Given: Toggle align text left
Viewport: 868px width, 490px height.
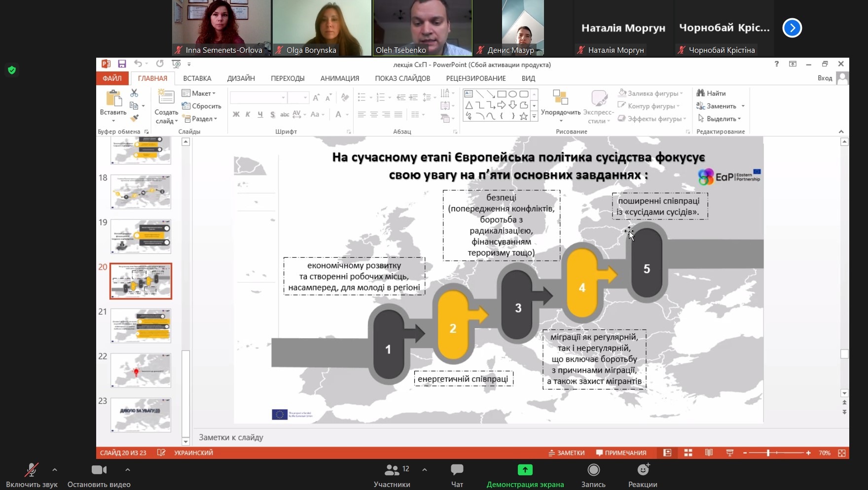Looking at the screenshot, I should (362, 114).
